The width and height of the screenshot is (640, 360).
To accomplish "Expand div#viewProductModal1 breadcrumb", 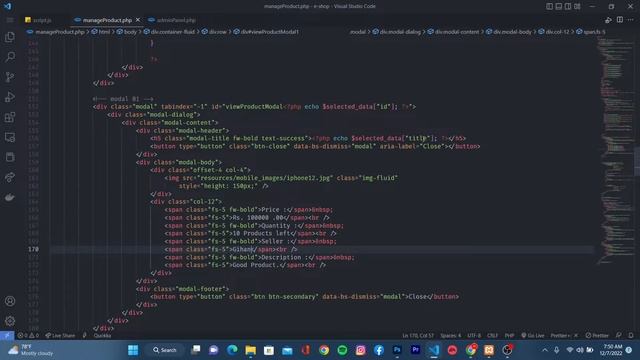I will pyautogui.click(x=266, y=32).
